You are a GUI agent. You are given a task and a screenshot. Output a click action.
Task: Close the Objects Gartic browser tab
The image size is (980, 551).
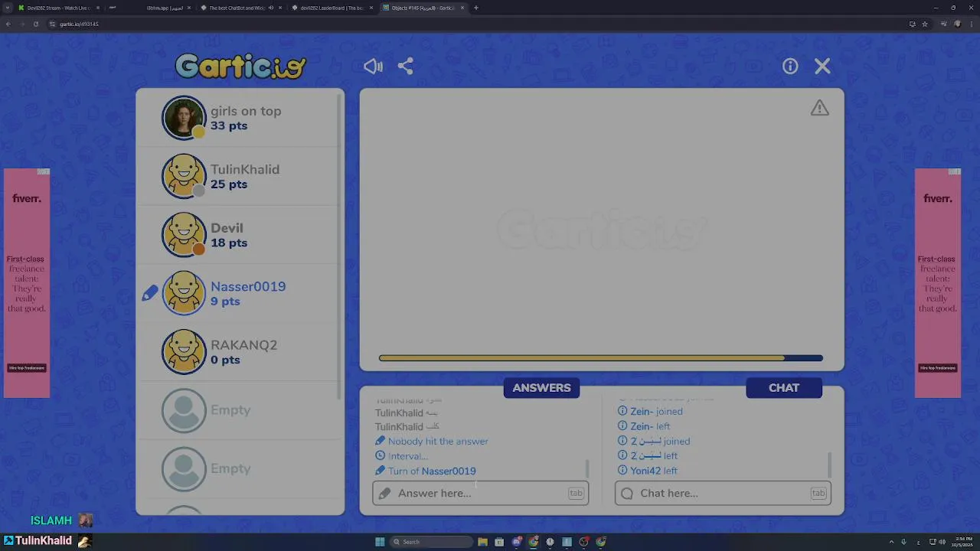pos(462,8)
